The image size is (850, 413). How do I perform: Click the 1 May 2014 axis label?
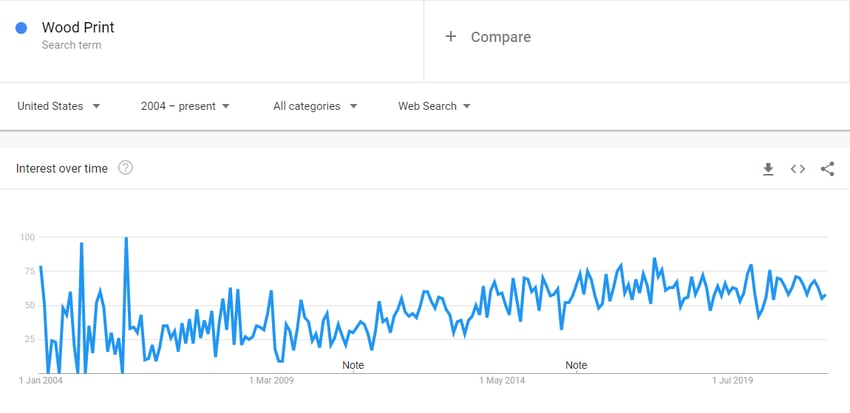coord(502,380)
